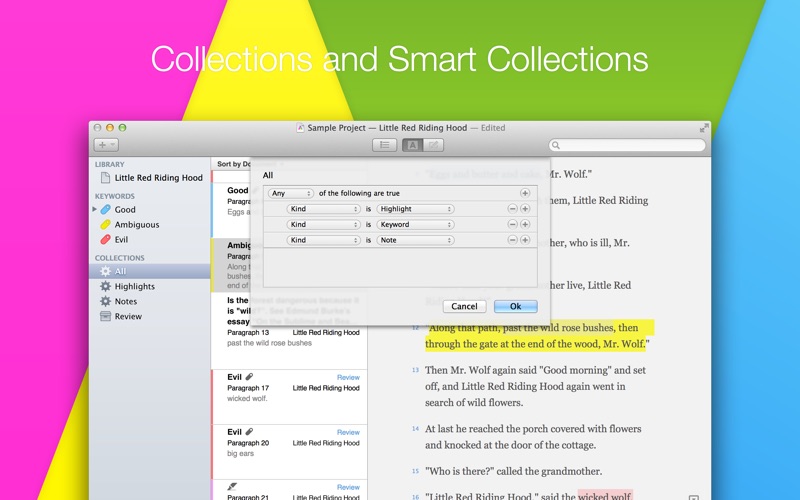Screen dimensions: 800x500
Task: Click the Cancel button in the dialog
Action: tap(464, 307)
